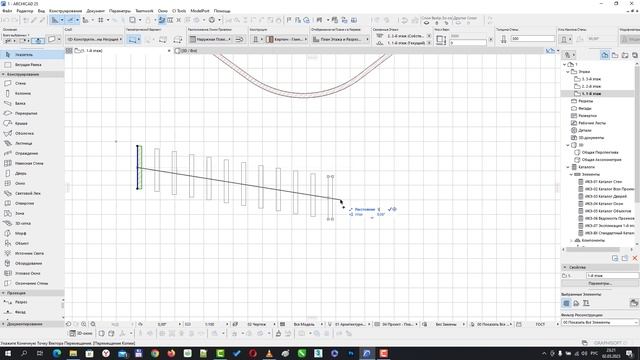
Task: Select the Окончание Стены wall end tool
Action: point(32,283)
